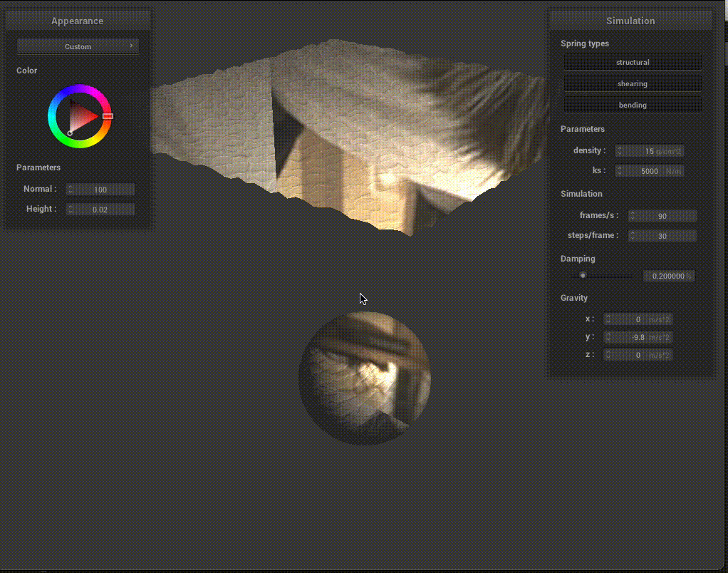Click the Damping slider handle
The image size is (728, 573).
pos(583,276)
